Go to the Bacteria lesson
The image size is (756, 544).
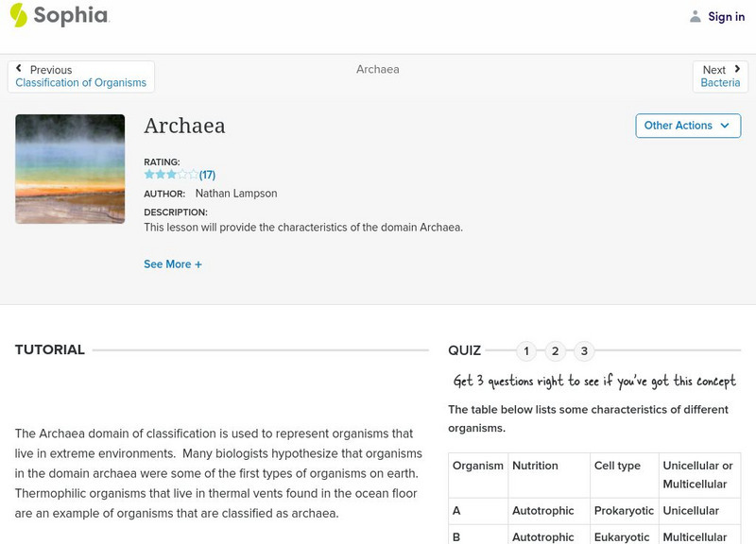pos(720,83)
